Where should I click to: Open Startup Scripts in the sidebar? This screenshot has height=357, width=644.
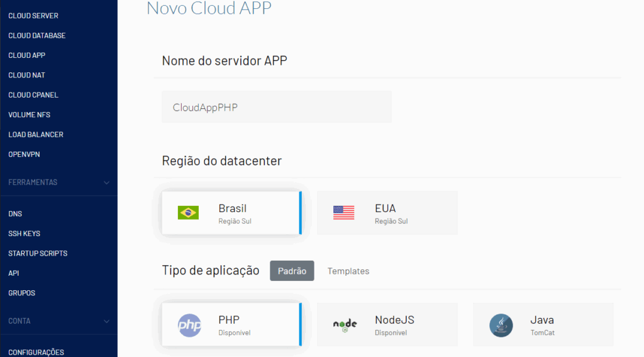(x=38, y=253)
